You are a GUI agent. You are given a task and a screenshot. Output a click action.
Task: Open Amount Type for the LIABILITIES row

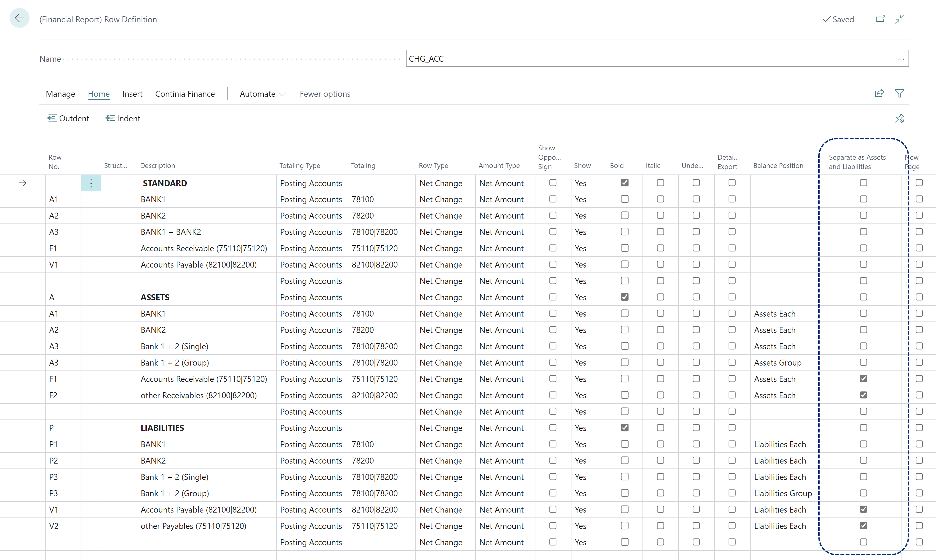tap(505, 428)
